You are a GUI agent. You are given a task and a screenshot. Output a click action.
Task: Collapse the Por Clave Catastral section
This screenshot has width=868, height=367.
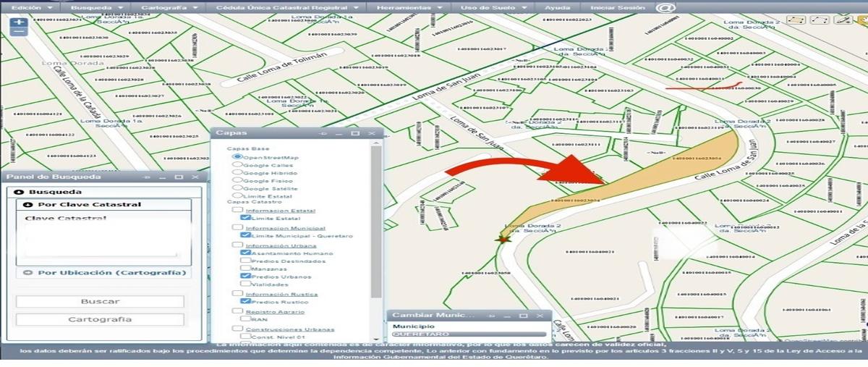(28, 205)
